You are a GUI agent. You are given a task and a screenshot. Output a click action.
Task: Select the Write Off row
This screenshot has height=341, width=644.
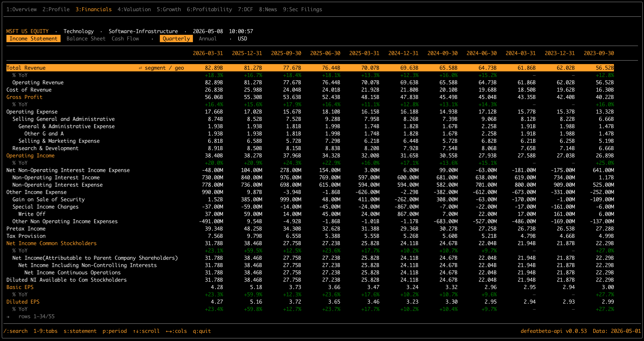32,214
